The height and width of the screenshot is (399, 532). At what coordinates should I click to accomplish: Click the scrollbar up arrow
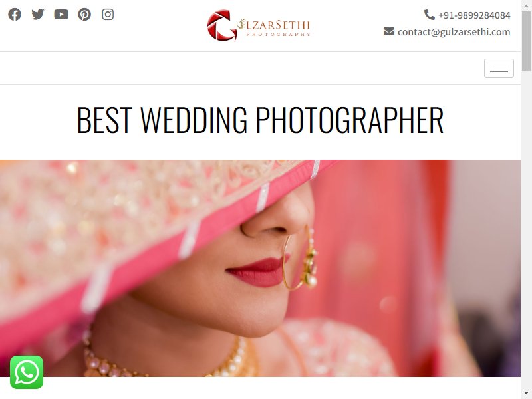click(526, 5)
